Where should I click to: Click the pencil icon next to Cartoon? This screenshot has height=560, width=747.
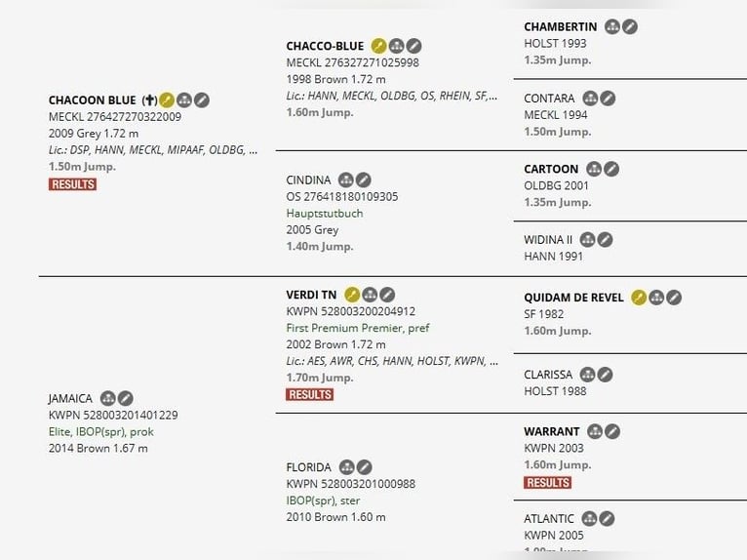[x=611, y=169]
